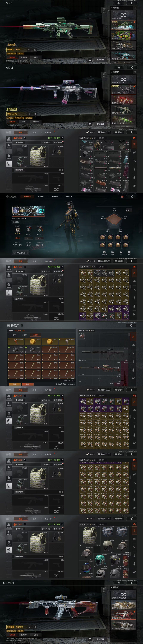Toggle eye visibility for 玉擎天工·MP5
Image resolution: width=143 pixels, height=644 pixels.
pos(29,50)
